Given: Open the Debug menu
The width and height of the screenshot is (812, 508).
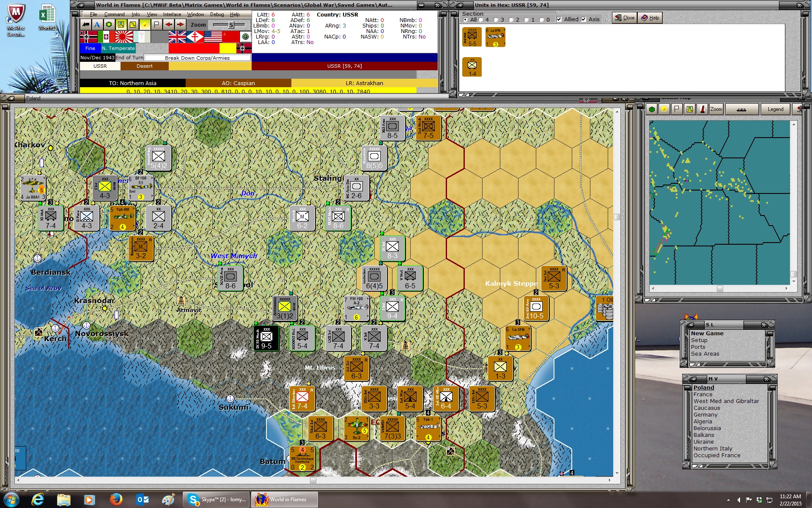Looking at the screenshot, I should pos(217,14).
